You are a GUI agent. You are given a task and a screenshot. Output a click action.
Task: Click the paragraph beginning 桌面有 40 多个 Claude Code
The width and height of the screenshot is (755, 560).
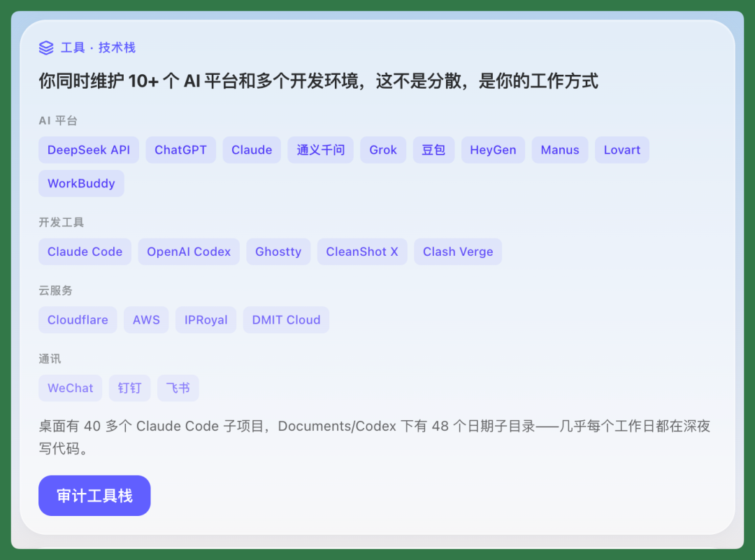(x=375, y=437)
